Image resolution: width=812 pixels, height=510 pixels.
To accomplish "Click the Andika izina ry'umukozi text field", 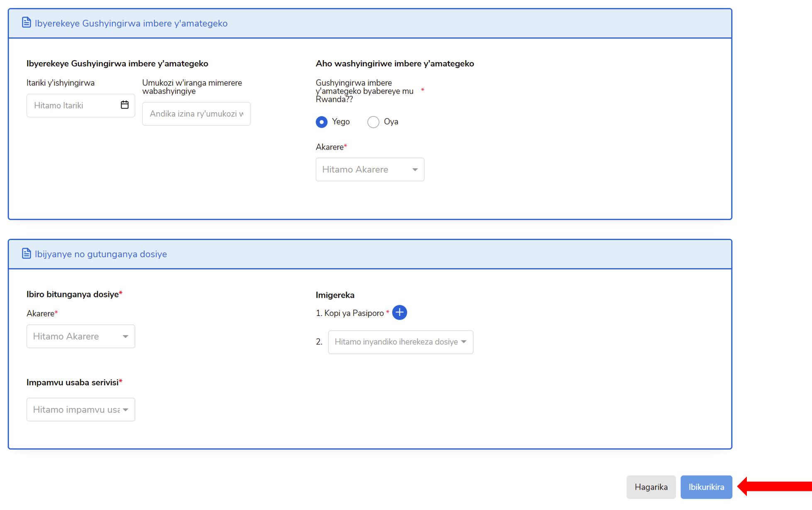I will coord(196,114).
